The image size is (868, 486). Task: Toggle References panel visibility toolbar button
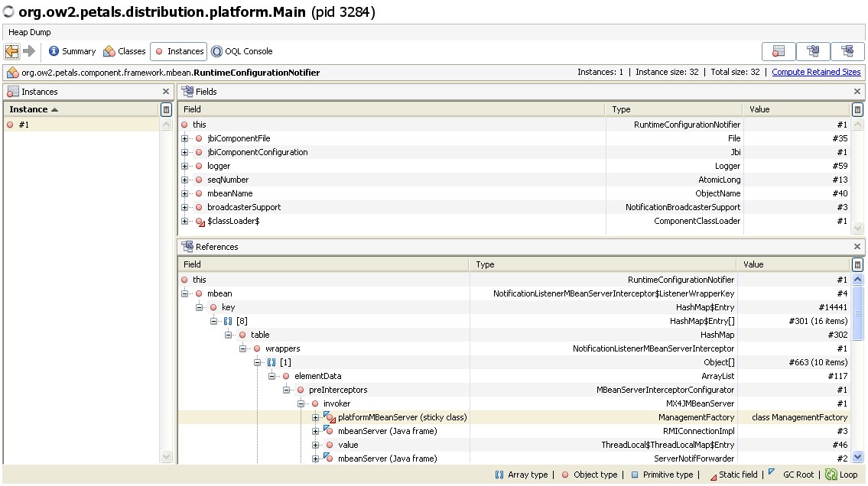847,51
